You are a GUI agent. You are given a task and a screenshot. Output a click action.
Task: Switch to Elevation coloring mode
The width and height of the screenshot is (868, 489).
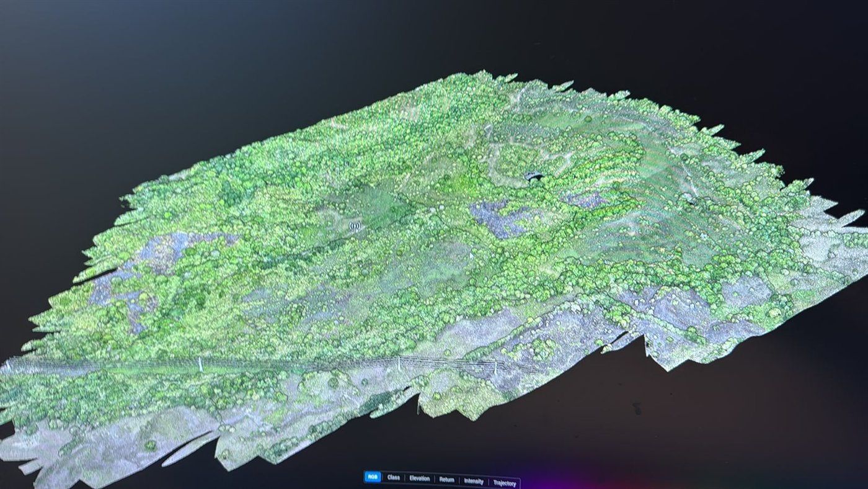click(x=420, y=478)
